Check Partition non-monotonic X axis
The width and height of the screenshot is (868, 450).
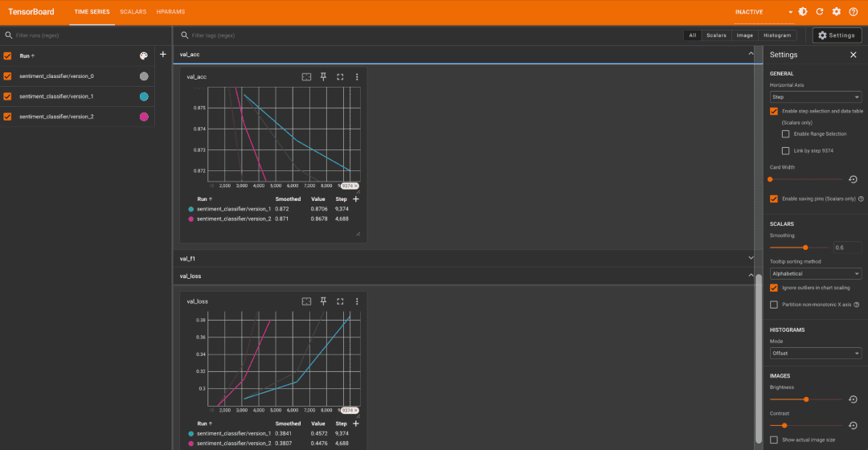pyautogui.click(x=774, y=305)
